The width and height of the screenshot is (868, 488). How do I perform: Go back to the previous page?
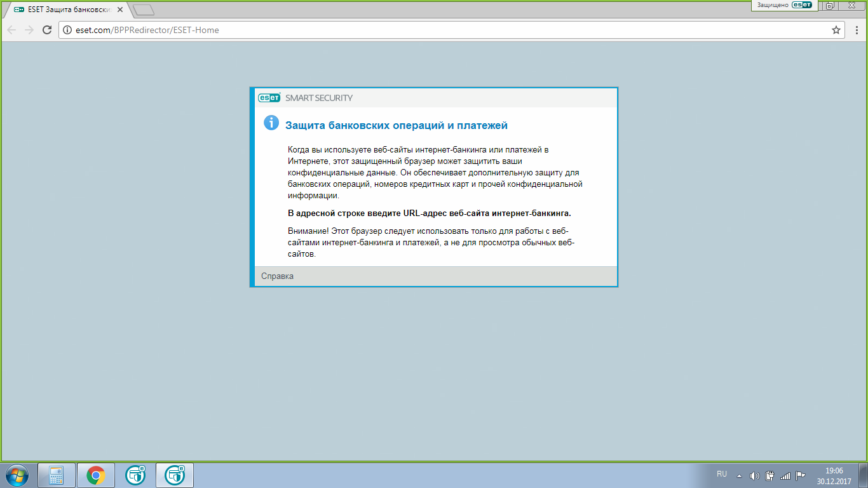click(x=11, y=30)
